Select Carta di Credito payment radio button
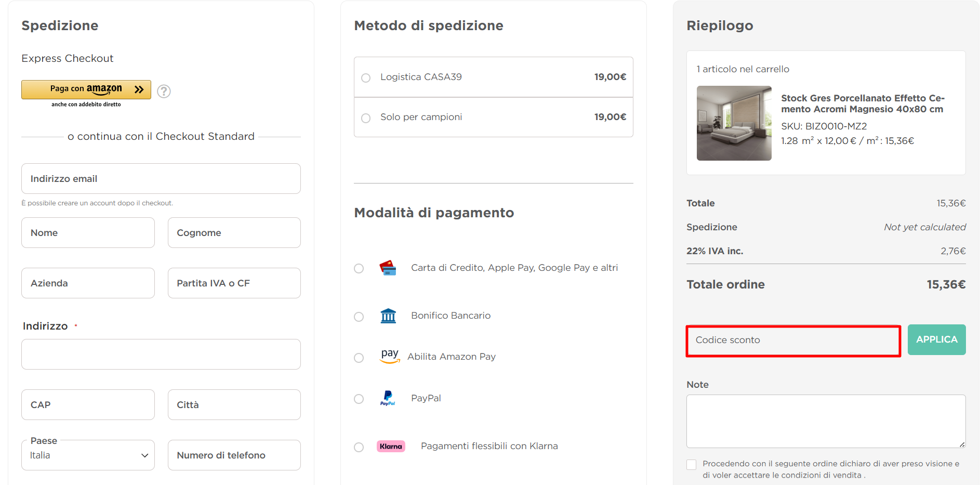 coord(359,268)
